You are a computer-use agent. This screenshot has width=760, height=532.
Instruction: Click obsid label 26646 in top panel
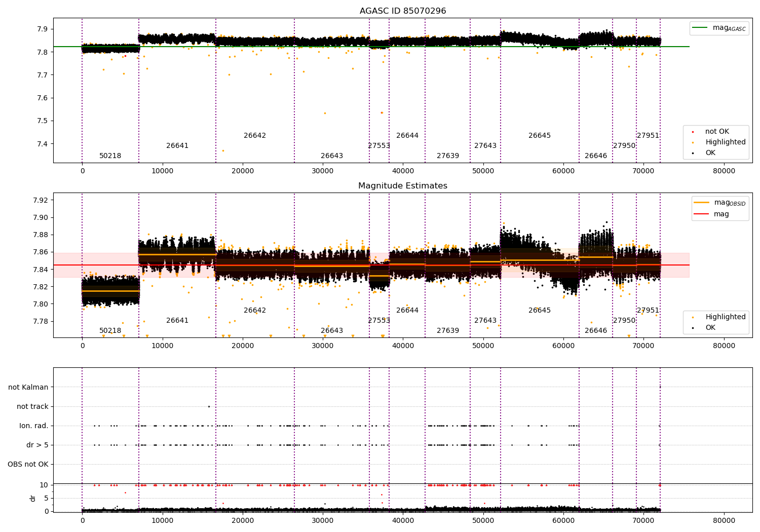(x=596, y=156)
